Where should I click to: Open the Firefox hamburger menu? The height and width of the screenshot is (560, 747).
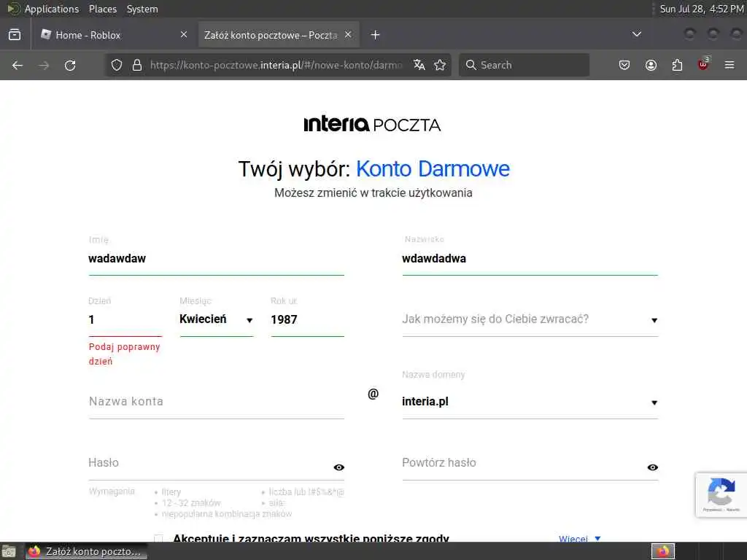pyautogui.click(x=729, y=65)
